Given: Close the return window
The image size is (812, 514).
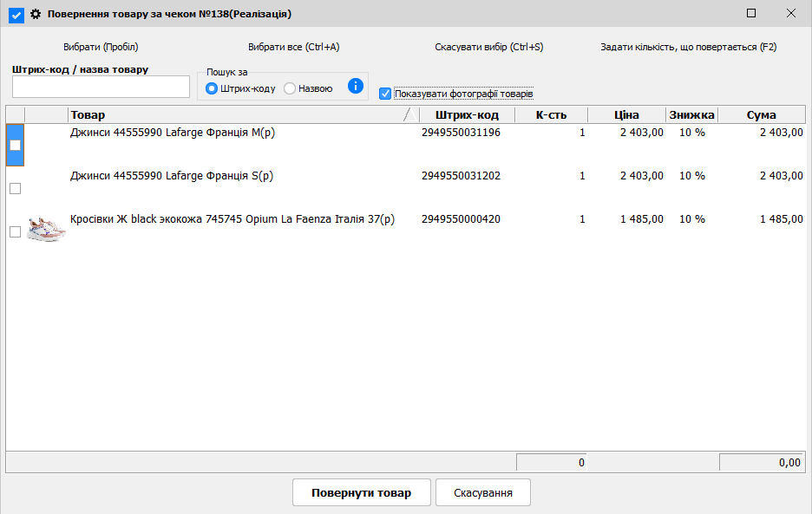Looking at the screenshot, I should click(x=790, y=13).
